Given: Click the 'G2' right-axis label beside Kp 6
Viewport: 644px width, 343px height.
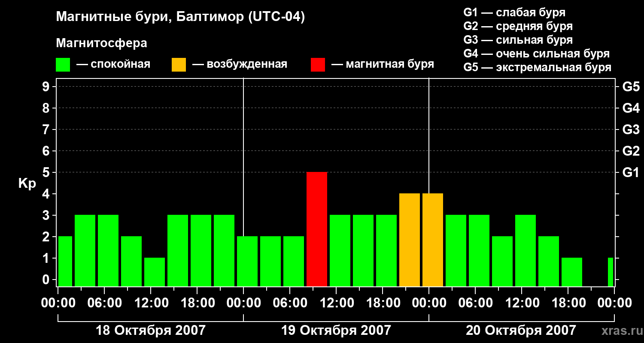Looking at the screenshot, I should click(631, 151).
